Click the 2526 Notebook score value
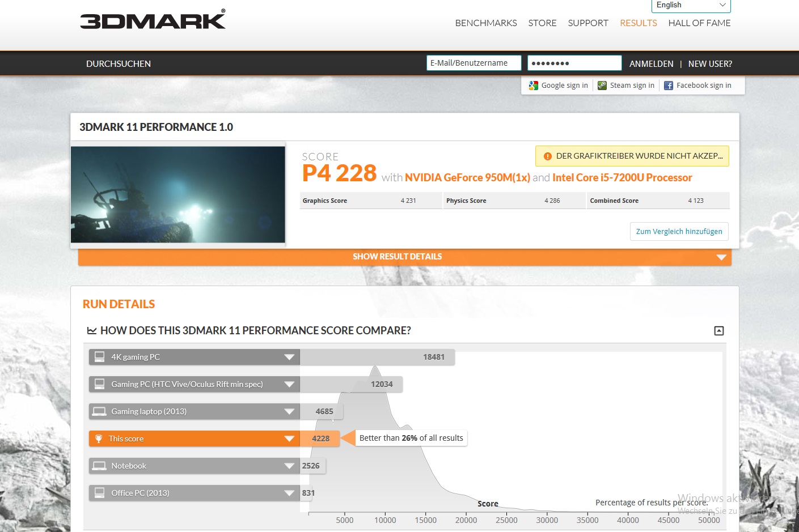The height and width of the screenshot is (532, 799). [x=311, y=466]
